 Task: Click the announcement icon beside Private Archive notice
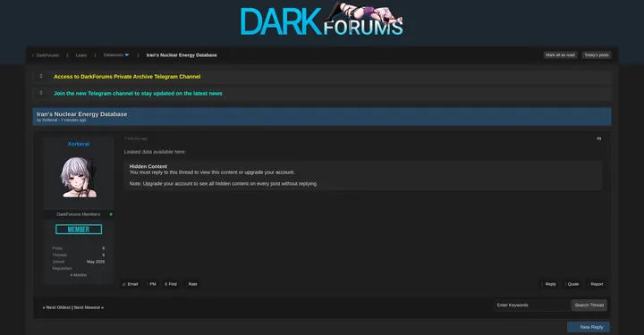pos(41,76)
